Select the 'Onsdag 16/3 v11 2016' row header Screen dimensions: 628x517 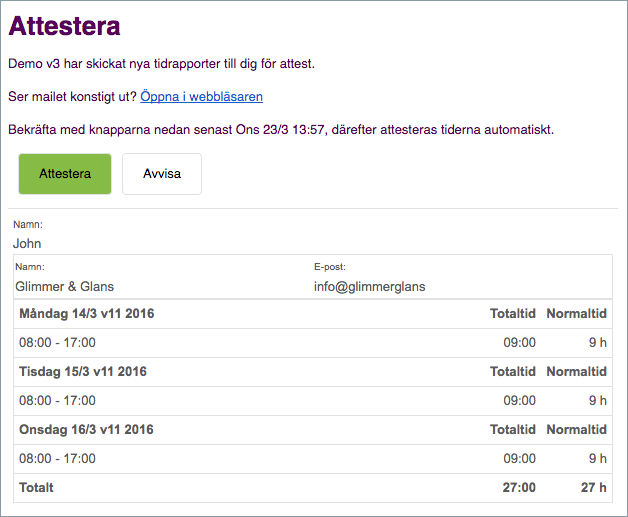(x=86, y=430)
